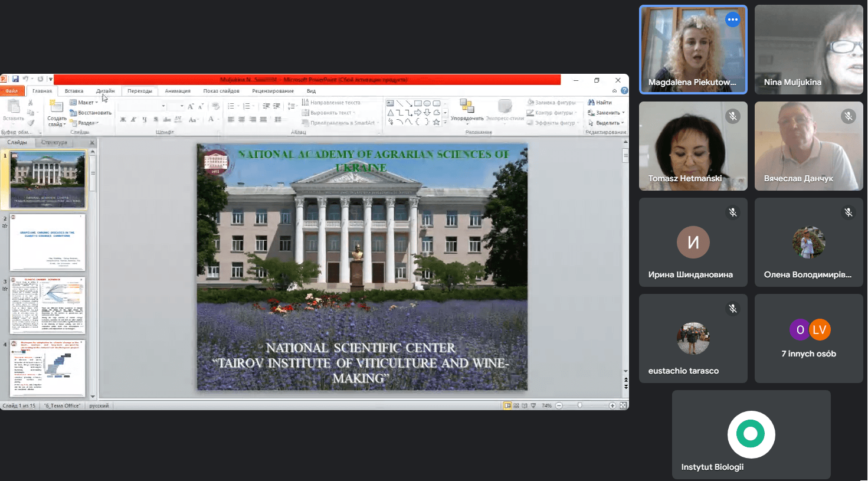Toggle bulleted list formatting

tap(232, 106)
